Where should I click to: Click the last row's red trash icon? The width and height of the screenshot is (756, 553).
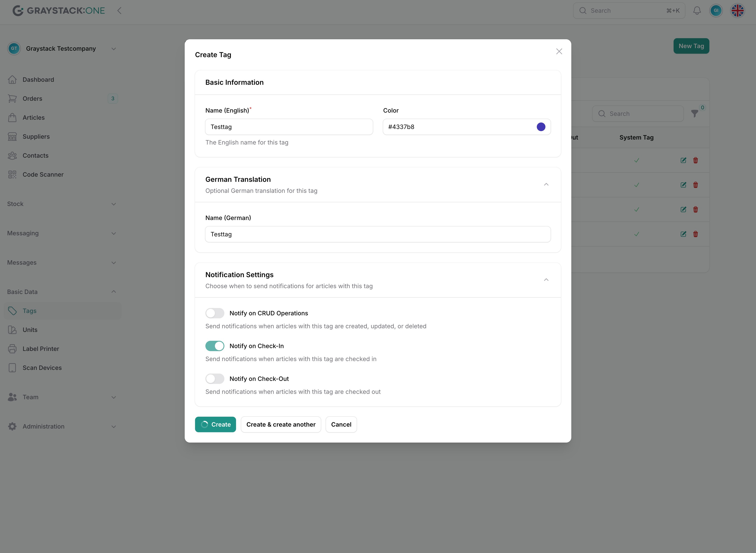pyautogui.click(x=695, y=234)
